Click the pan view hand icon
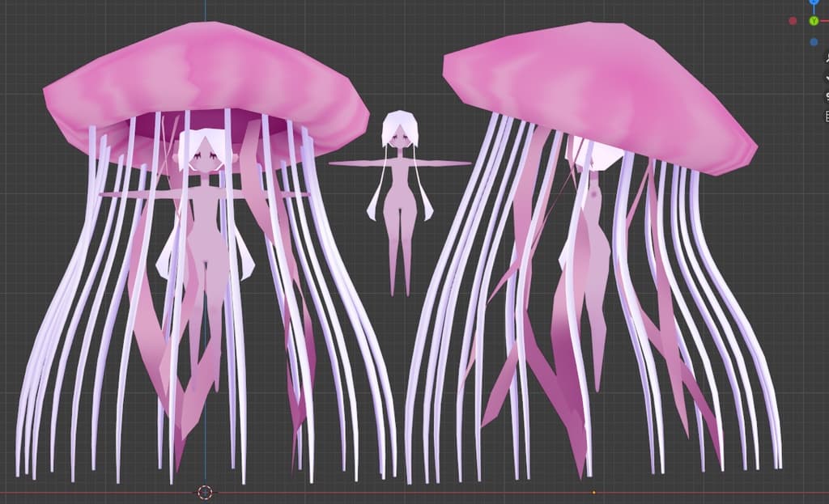829x504 pixels. tap(826, 78)
